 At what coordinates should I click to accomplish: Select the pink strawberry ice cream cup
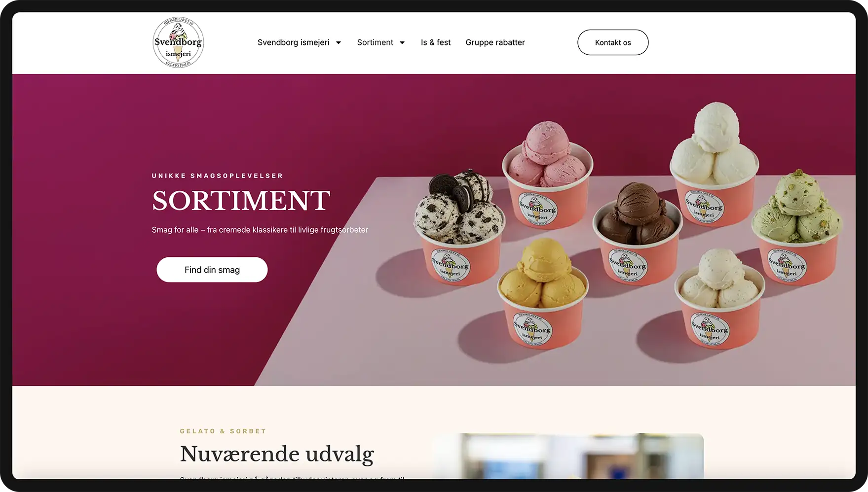(547, 175)
